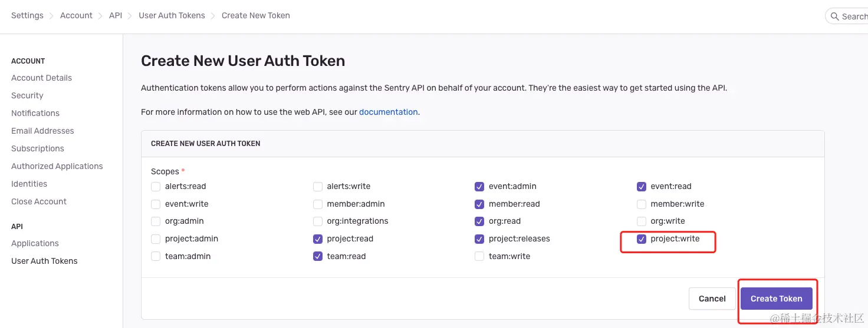Uncheck the event:admin scope
The width and height of the screenshot is (868, 328).
coord(479,187)
